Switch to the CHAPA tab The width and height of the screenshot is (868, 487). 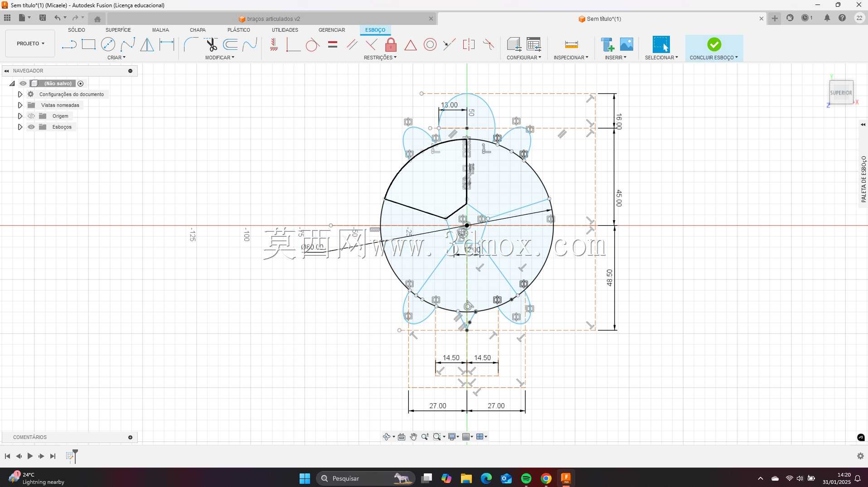click(198, 30)
